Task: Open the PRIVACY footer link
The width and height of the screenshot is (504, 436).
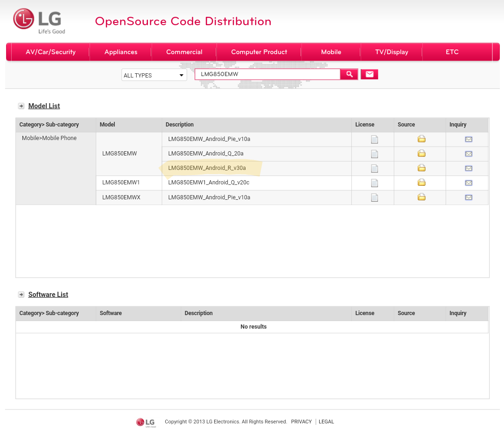Action: (x=301, y=422)
